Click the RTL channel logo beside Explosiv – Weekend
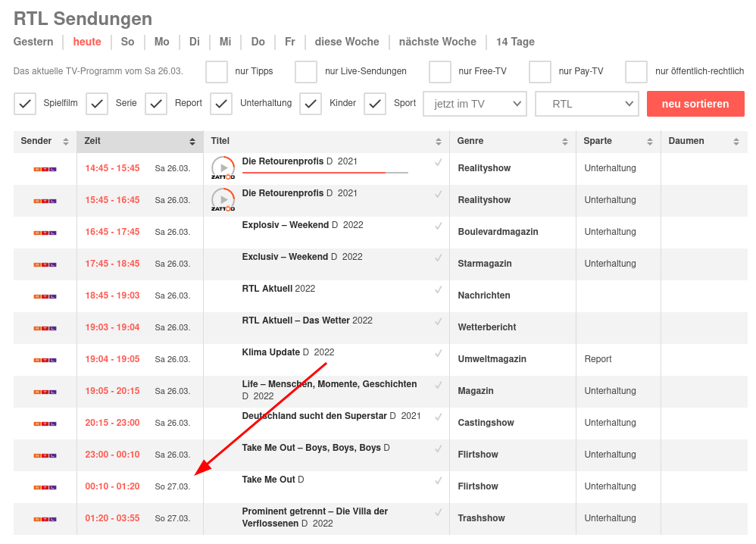This screenshot has width=756, height=544. tap(44, 232)
